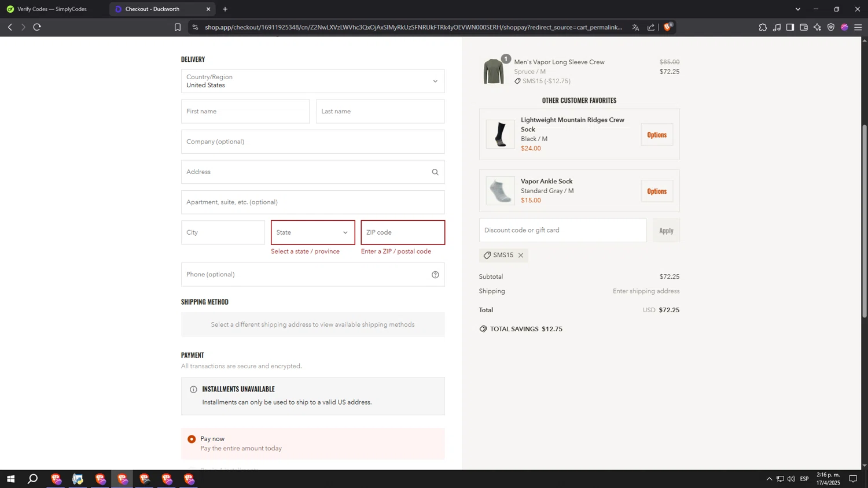This screenshot has width=868, height=488.
Task: Switch to Verify Codes — SimplyCodes tab
Action: point(53,9)
